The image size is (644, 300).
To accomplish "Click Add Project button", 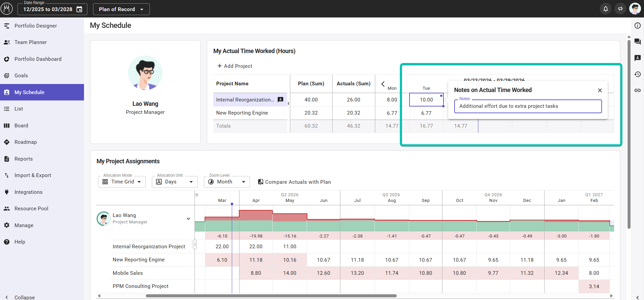I will coord(234,66).
